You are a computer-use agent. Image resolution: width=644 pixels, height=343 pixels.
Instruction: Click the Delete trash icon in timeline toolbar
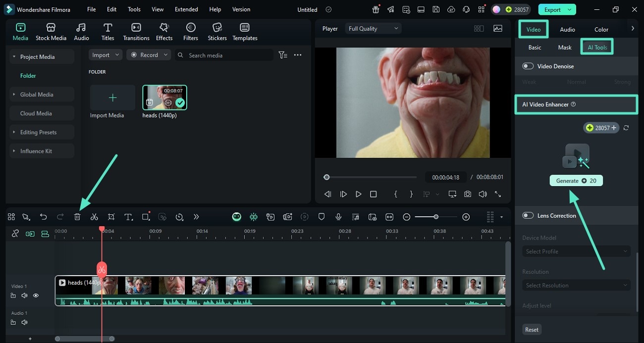pyautogui.click(x=77, y=217)
